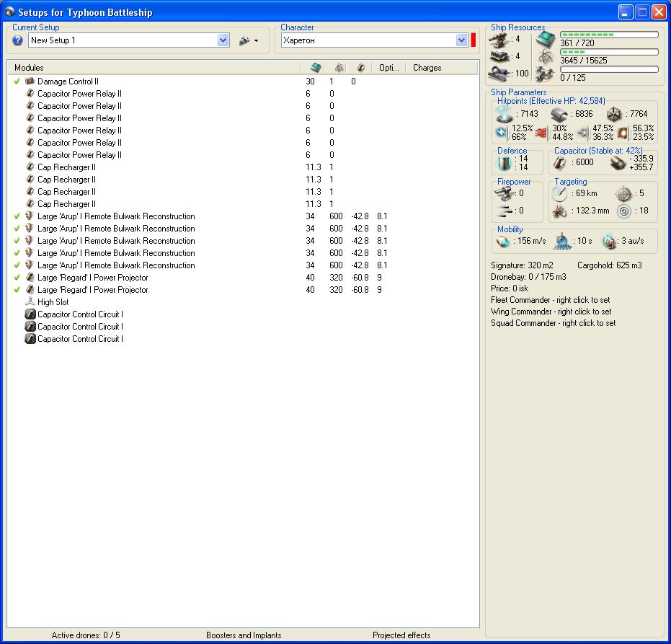Toggle fourth Remote Bulwark Reconstruction checkmark
The width and height of the screenshot is (671, 644).
[17, 252]
